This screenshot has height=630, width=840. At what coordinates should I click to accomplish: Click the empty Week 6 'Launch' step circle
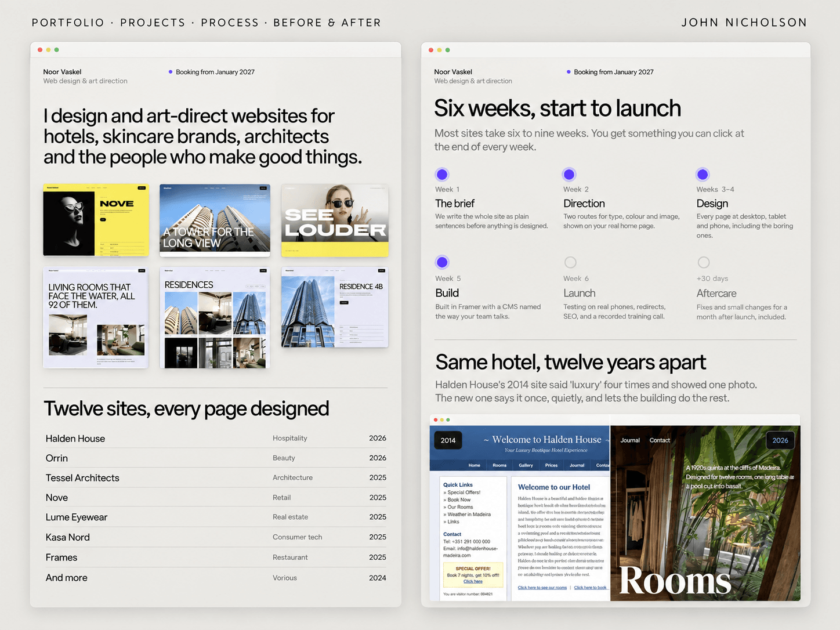(570, 262)
